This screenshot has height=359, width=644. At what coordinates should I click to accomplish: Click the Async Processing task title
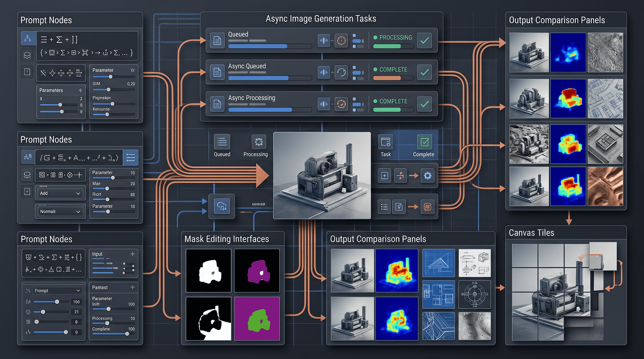coord(252,98)
